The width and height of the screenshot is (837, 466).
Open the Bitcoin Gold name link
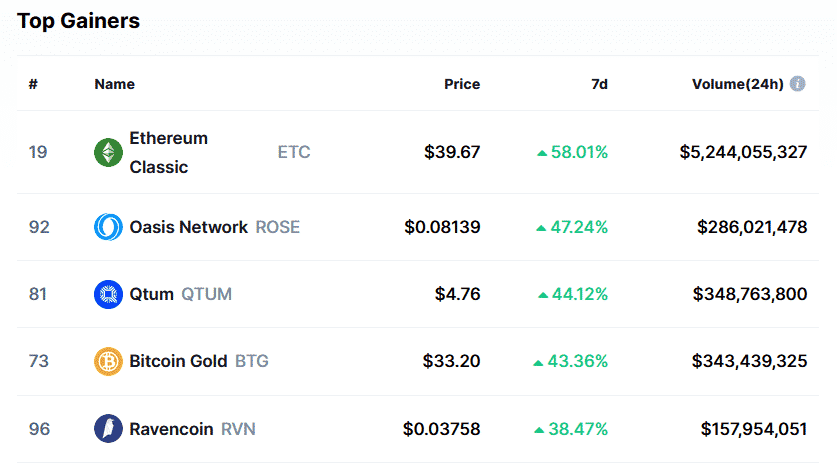point(178,361)
